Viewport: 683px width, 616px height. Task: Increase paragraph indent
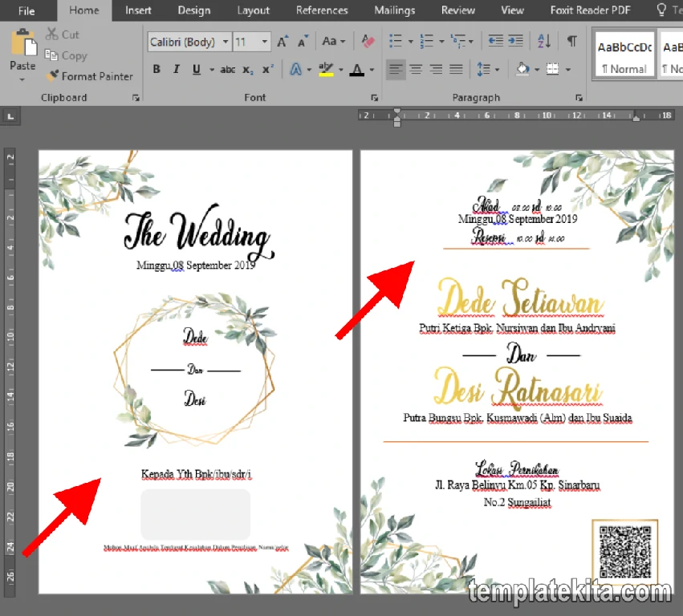tap(516, 41)
